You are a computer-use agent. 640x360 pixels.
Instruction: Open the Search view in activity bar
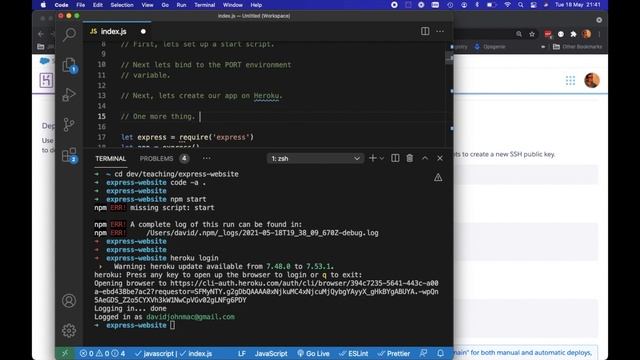point(69,35)
